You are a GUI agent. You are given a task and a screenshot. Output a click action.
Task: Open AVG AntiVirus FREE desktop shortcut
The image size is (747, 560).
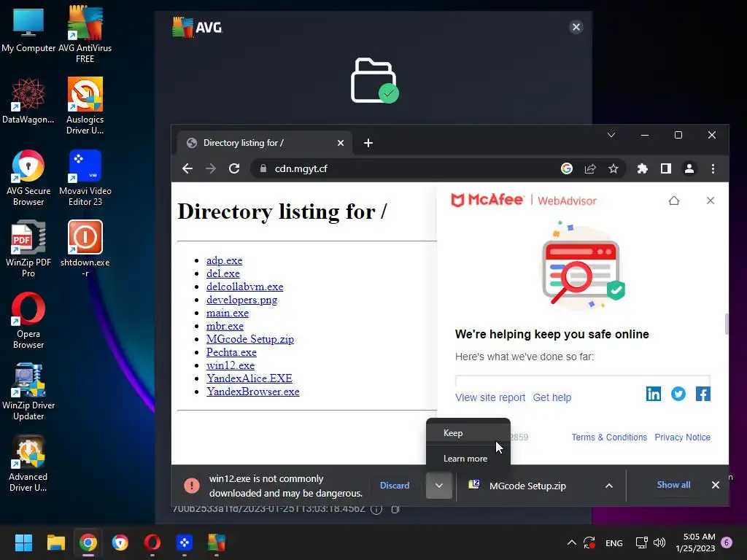pos(85,34)
